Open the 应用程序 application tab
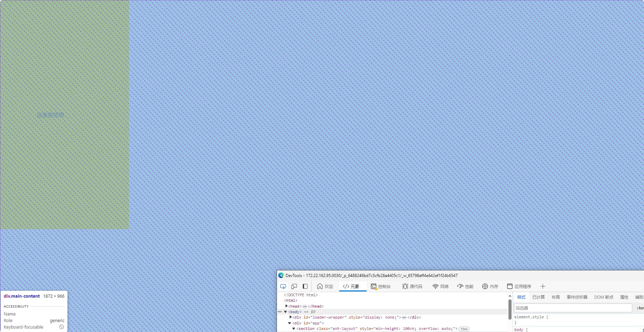Screen dimensions: 644x332 pyautogui.click(x=519, y=286)
